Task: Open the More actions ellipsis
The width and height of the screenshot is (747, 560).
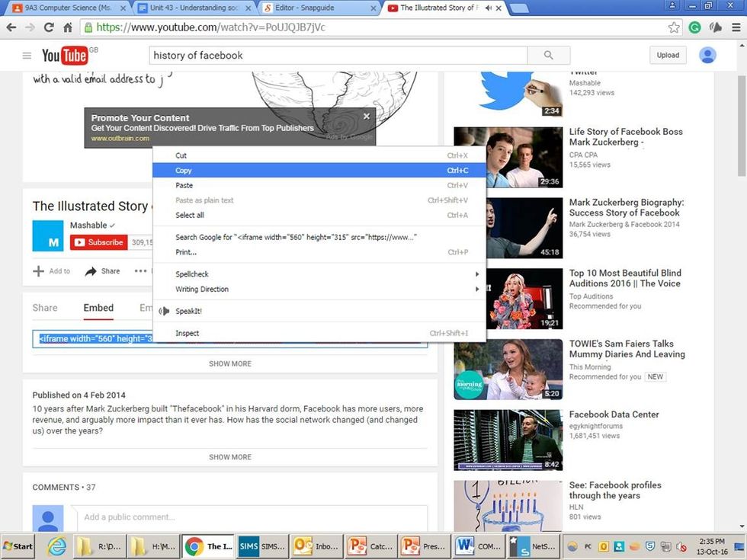Action: click(140, 271)
